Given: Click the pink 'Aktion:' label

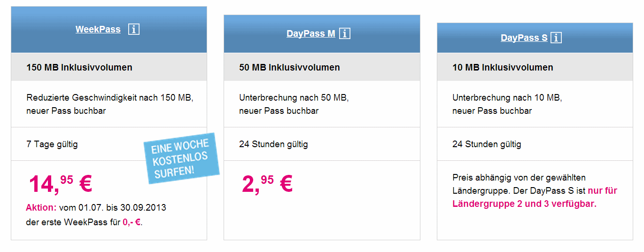Looking at the screenshot, I should (x=41, y=207).
